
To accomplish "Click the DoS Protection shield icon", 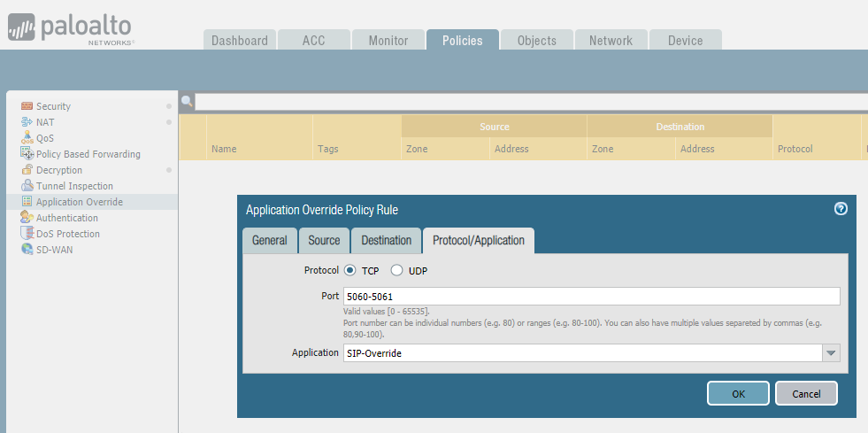I will 27,233.
